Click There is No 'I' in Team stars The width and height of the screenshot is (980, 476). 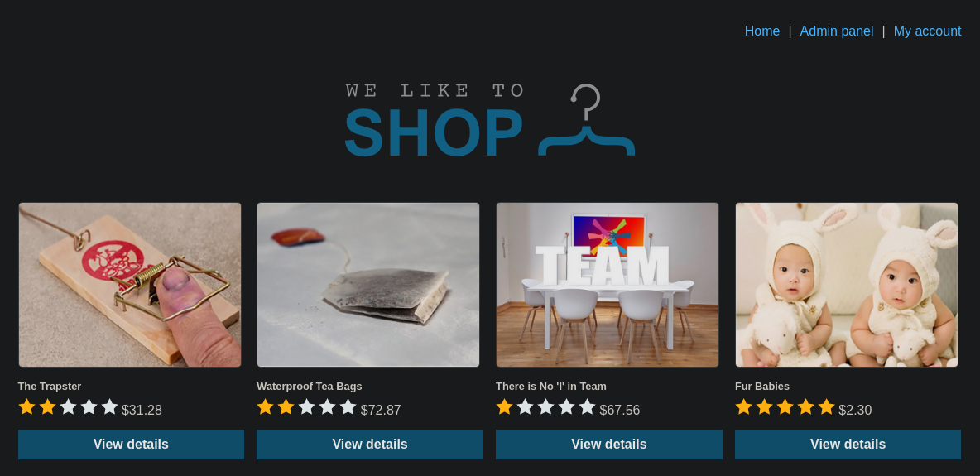coord(545,407)
